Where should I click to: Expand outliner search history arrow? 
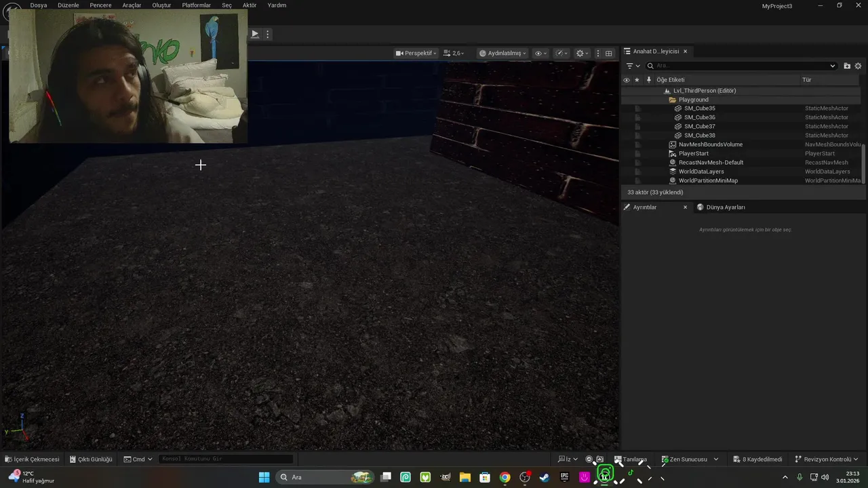click(833, 66)
